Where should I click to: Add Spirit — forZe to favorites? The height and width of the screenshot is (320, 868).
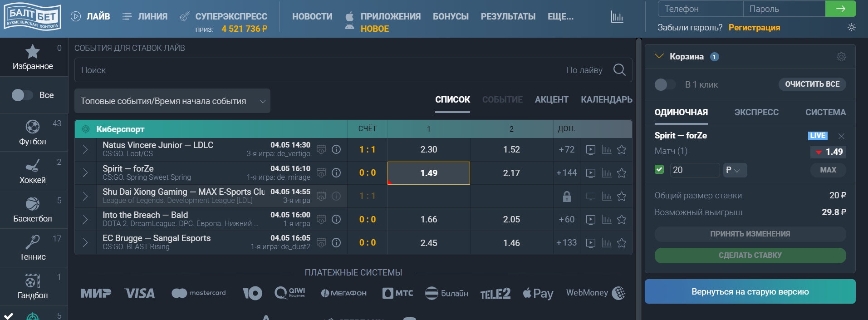(x=622, y=173)
